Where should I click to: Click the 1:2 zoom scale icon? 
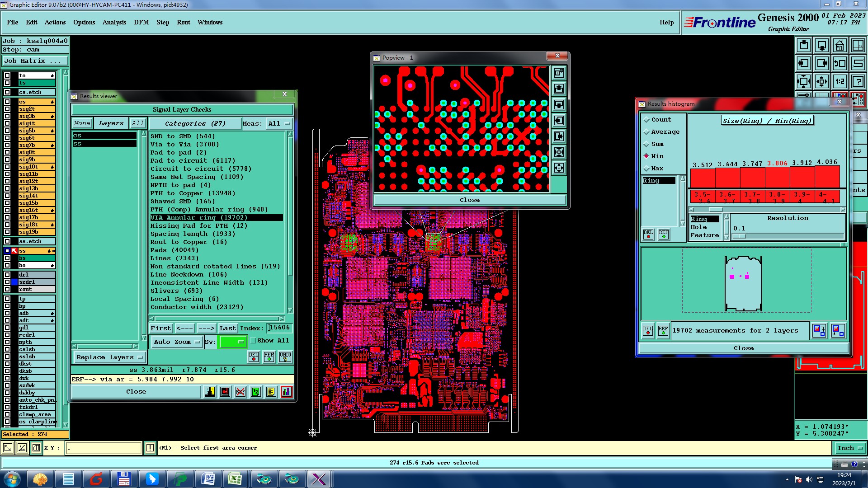point(840,81)
